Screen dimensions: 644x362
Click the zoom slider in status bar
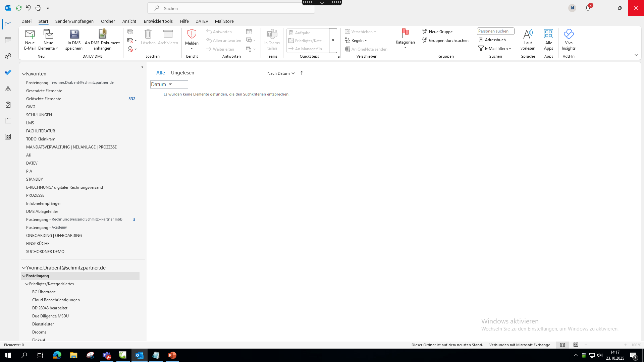click(x=606, y=345)
